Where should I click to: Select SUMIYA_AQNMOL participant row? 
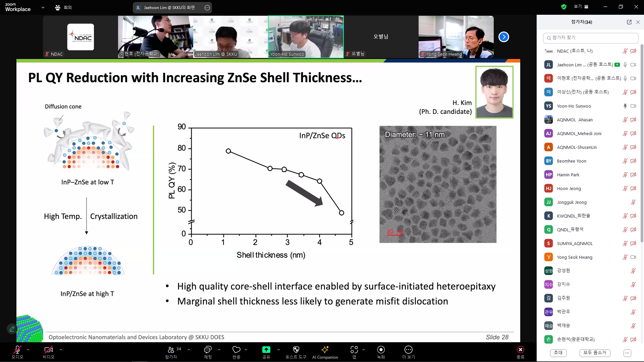tap(590, 243)
